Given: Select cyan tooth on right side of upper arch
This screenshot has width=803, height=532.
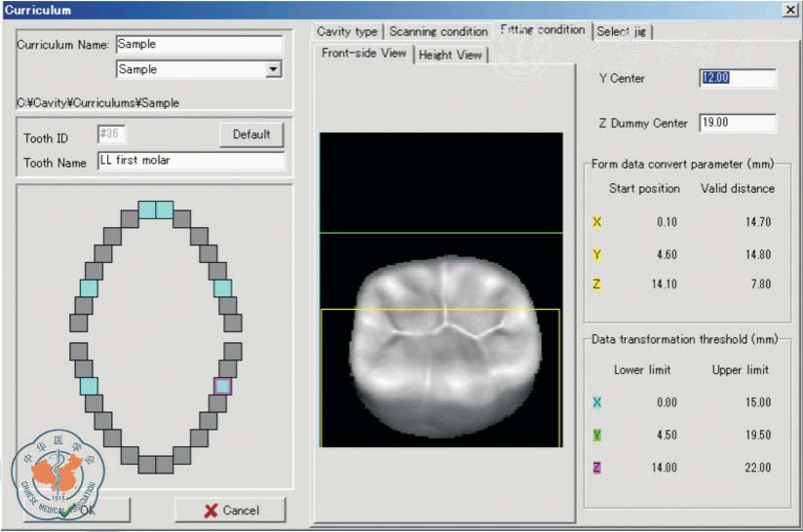Looking at the screenshot, I should click(222, 287).
